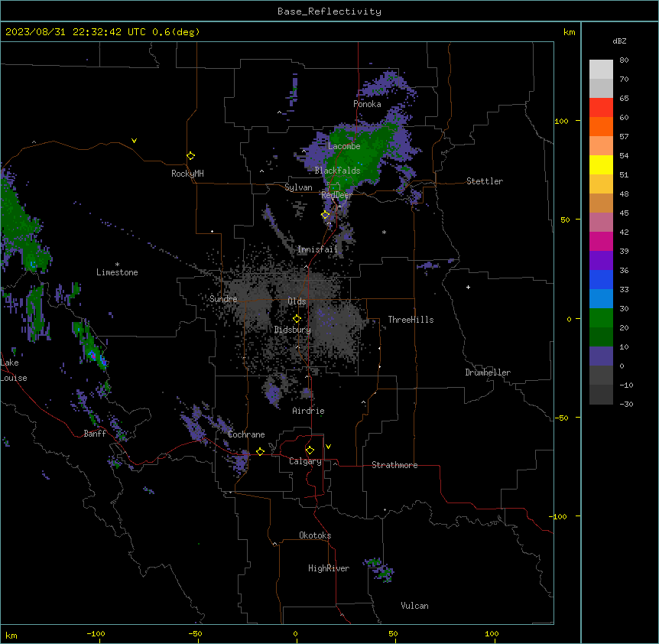Click the Ponoka city label
659x644 pixels.
pyautogui.click(x=367, y=104)
